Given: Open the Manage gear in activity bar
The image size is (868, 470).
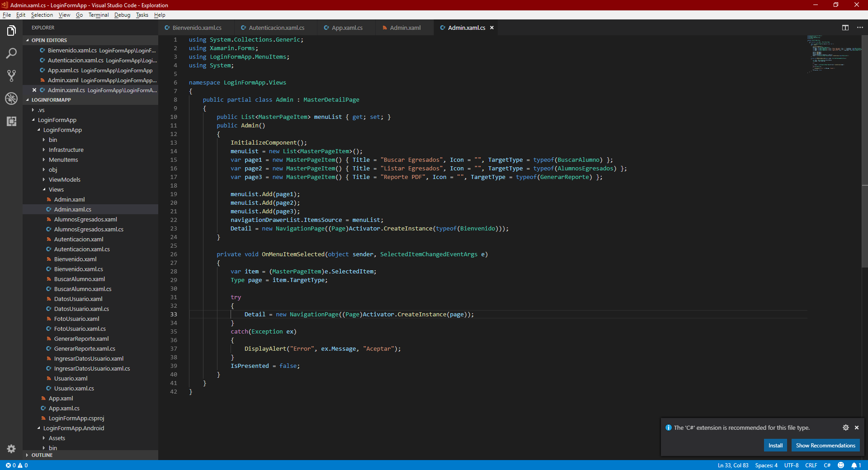Looking at the screenshot, I should (x=11, y=449).
